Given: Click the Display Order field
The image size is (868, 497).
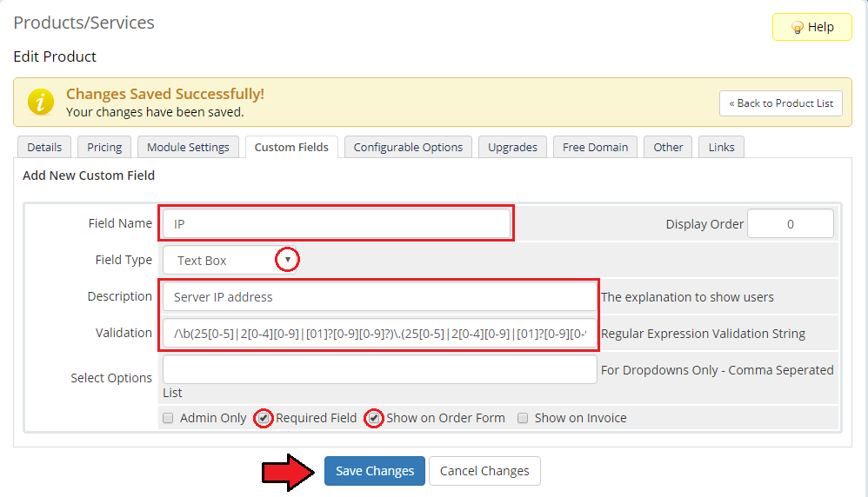Looking at the screenshot, I should point(791,223).
